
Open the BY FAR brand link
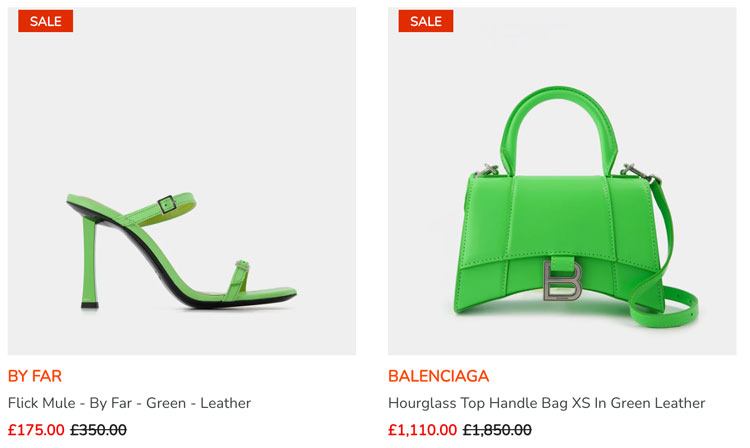click(35, 376)
